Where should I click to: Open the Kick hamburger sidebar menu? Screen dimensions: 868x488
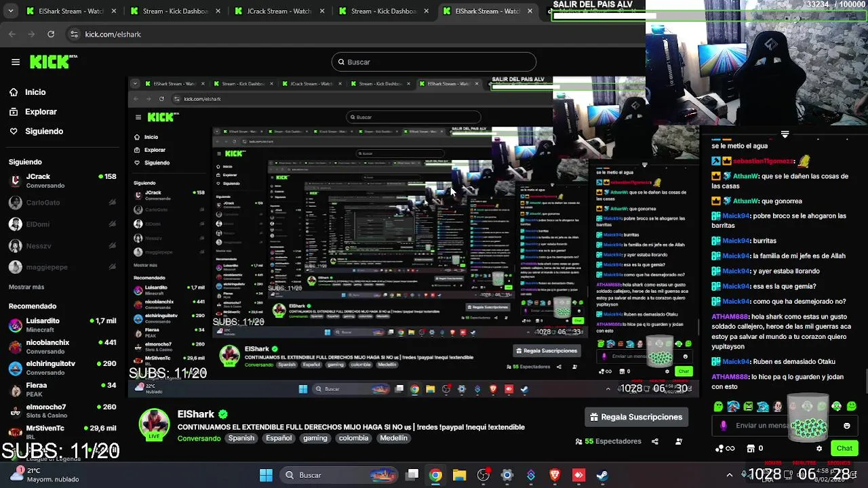(16, 62)
